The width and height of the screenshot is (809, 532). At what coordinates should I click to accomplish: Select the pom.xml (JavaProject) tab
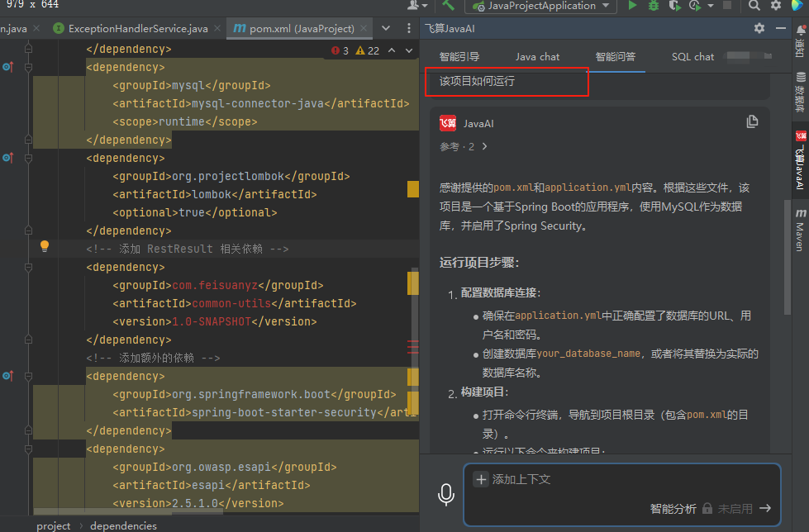pyautogui.click(x=302, y=28)
